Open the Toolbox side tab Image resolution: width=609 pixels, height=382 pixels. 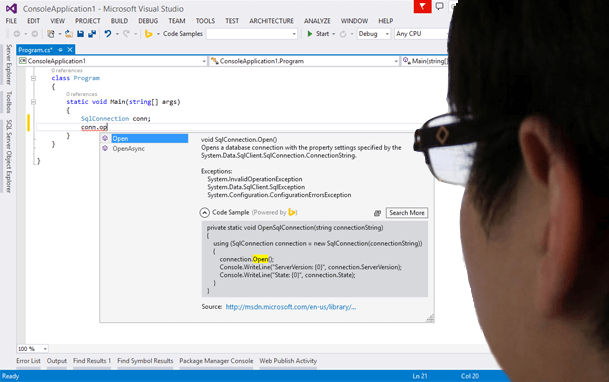[x=8, y=102]
